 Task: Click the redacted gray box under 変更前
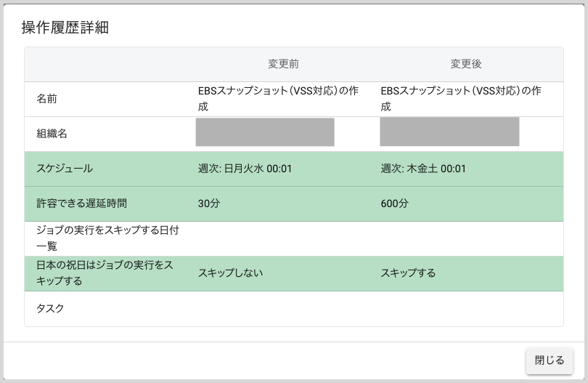point(265,132)
